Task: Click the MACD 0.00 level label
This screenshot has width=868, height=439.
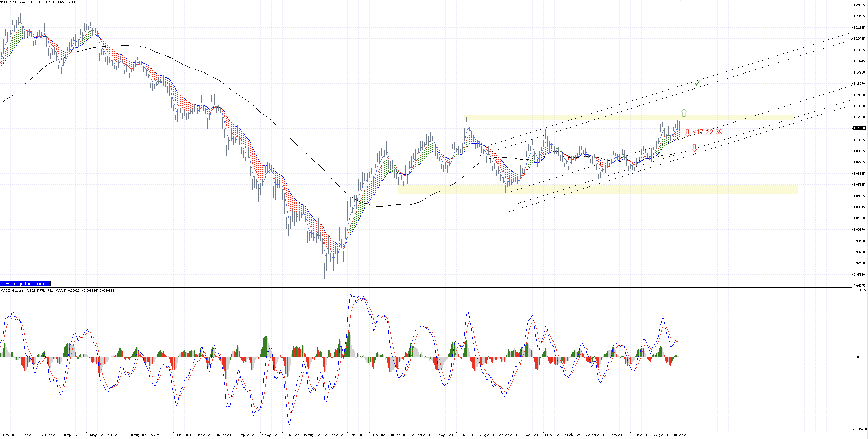Action: click(x=856, y=357)
